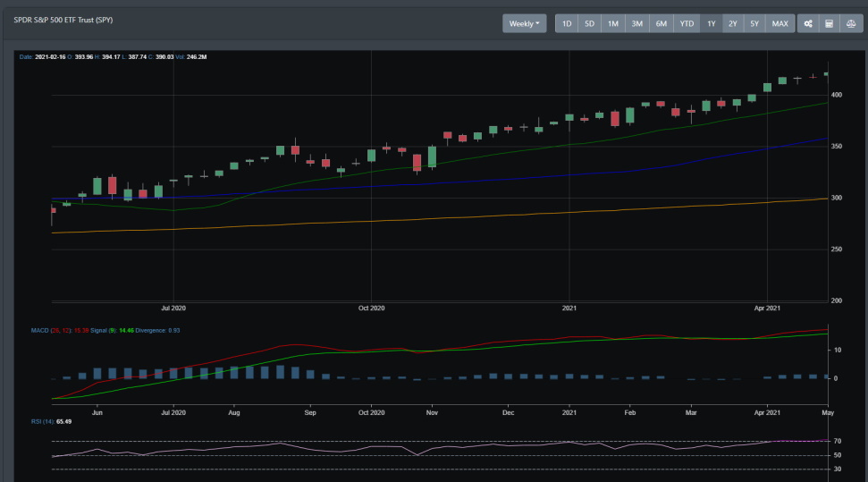Viewport: 868px width, 482px height.
Task: Click the 400 price axis label
Action: coord(837,96)
